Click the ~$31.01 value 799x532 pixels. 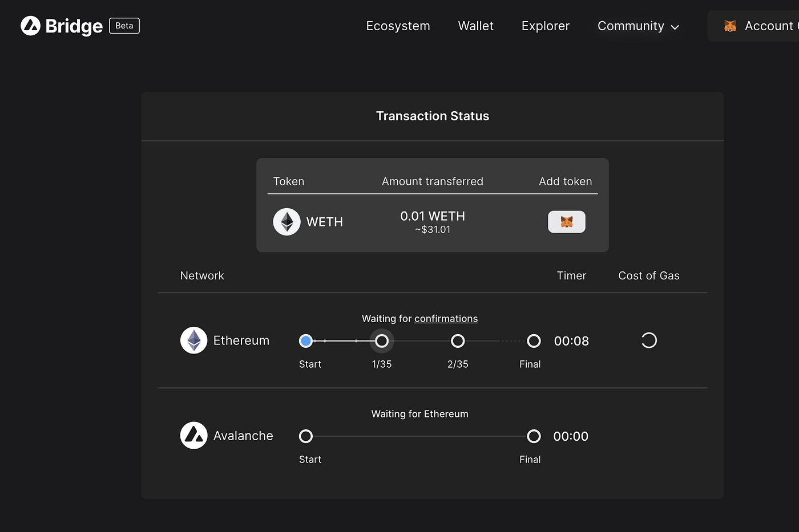433,229
